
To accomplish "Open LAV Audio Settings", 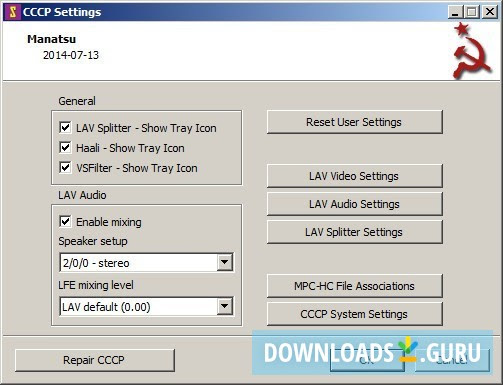I will [355, 204].
